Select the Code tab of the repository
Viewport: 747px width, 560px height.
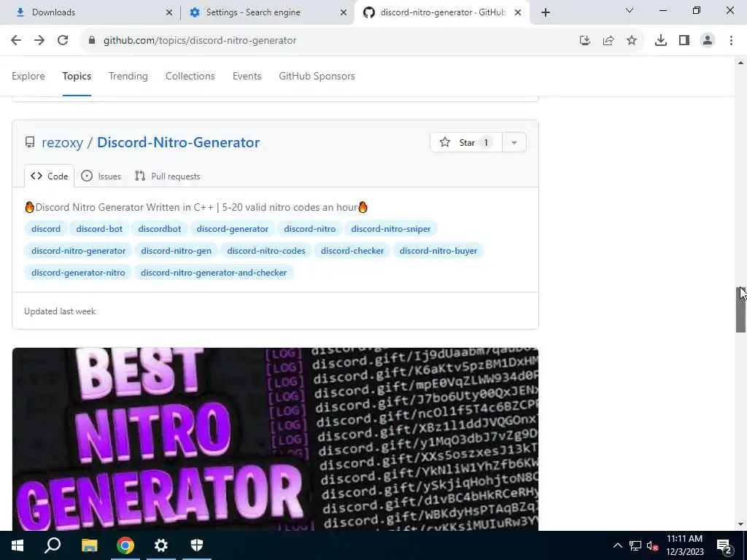coord(49,176)
